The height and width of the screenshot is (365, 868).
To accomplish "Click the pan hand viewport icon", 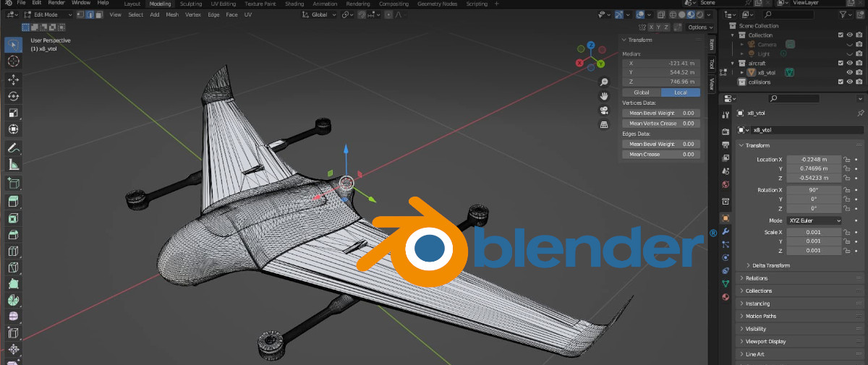I will tap(604, 96).
